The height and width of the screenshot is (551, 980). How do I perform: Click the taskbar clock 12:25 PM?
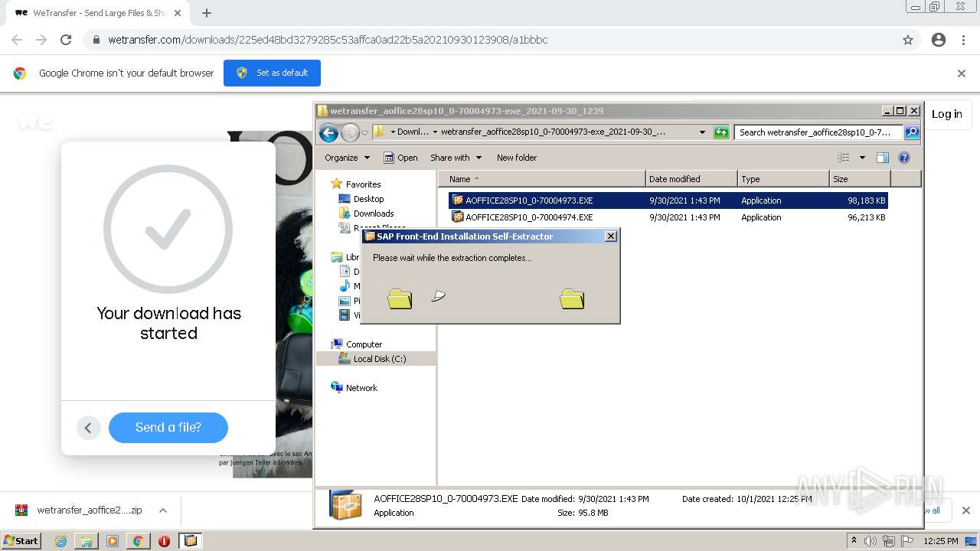(941, 541)
